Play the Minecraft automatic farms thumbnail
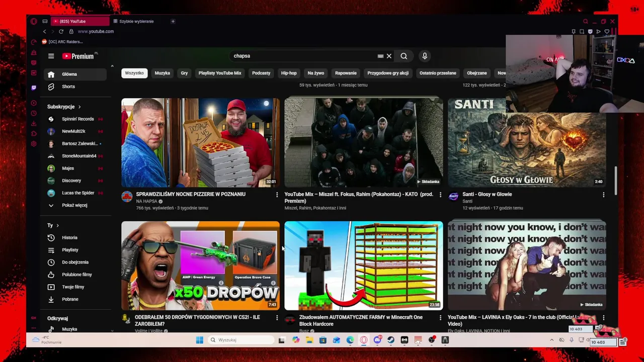 pyautogui.click(x=364, y=265)
